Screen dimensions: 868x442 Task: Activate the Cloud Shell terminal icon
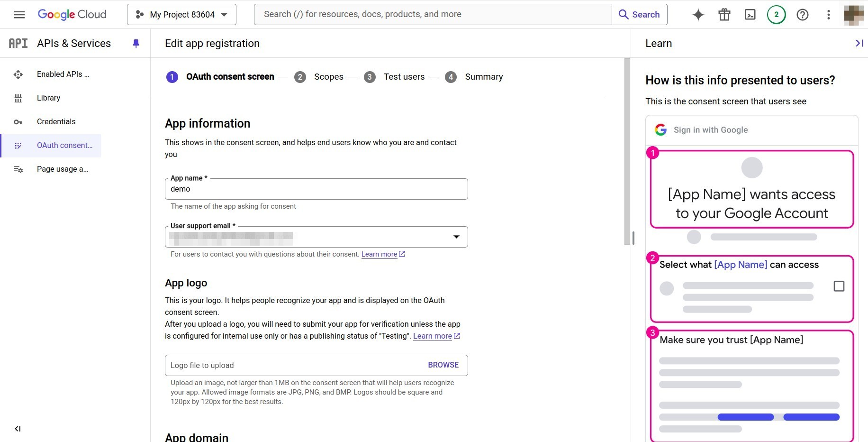tap(750, 15)
